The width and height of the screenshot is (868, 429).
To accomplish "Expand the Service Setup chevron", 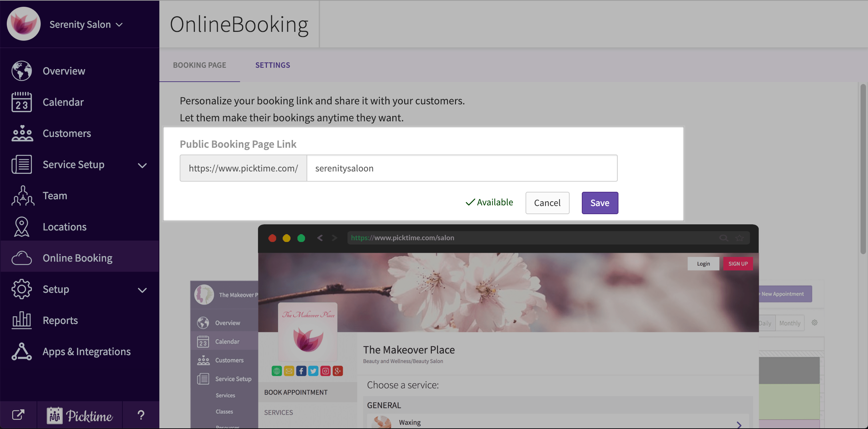I will point(142,165).
